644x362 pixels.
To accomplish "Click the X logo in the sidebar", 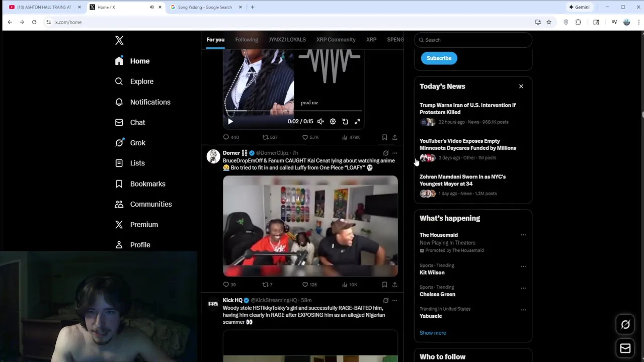I will point(119,41).
